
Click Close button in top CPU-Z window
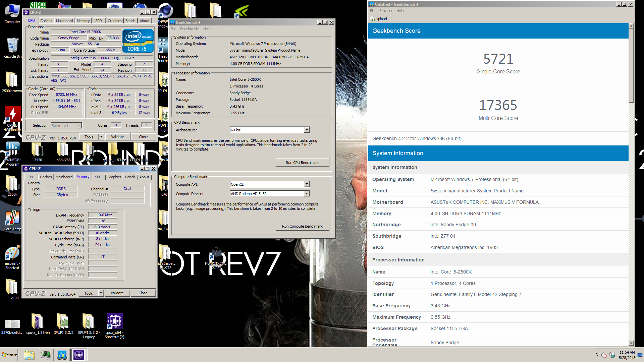143,137
